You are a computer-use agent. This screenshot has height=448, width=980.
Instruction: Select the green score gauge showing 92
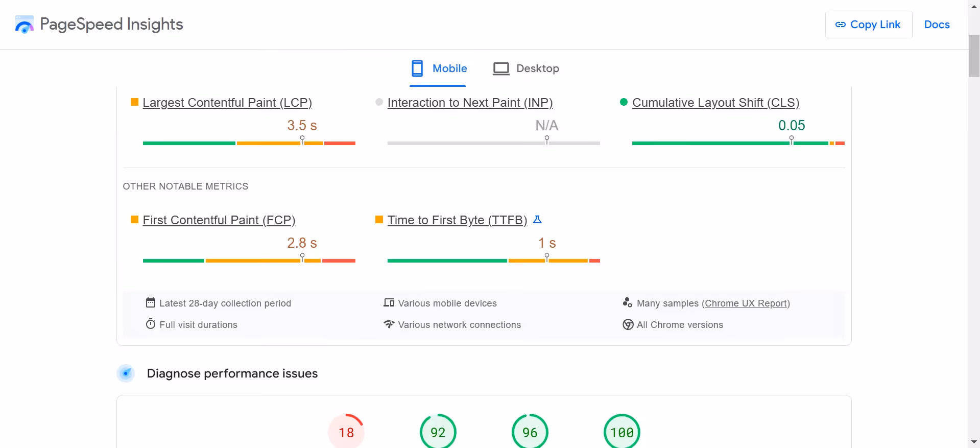click(438, 432)
